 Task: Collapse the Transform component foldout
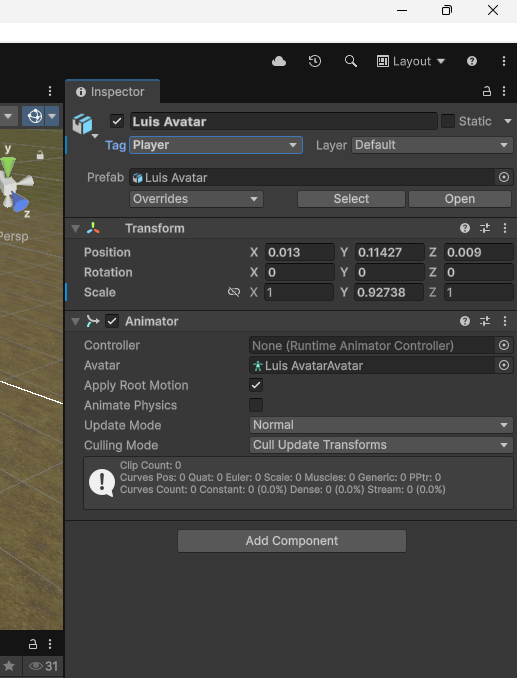coord(76,228)
